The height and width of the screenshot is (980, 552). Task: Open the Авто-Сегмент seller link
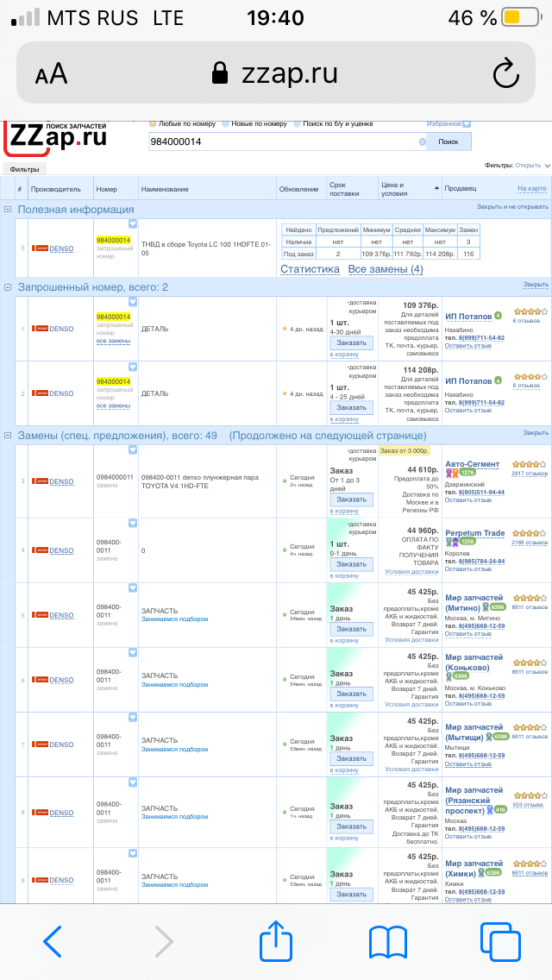pyautogui.click(x=473, y=464)
